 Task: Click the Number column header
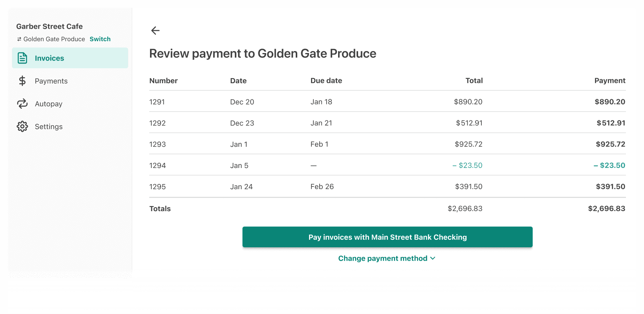[x=163, y=80]
